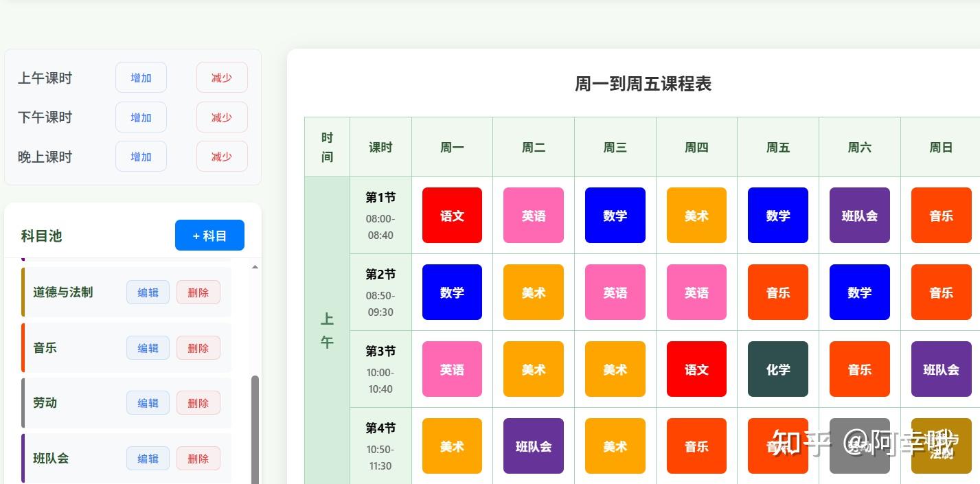Delete 班队会 from the subject pool
Screen dimensions: 980x484
(198, 459)
